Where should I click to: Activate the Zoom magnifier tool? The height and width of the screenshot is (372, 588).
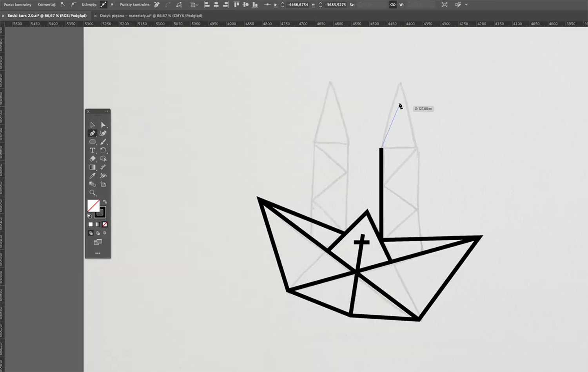(93, 193)
